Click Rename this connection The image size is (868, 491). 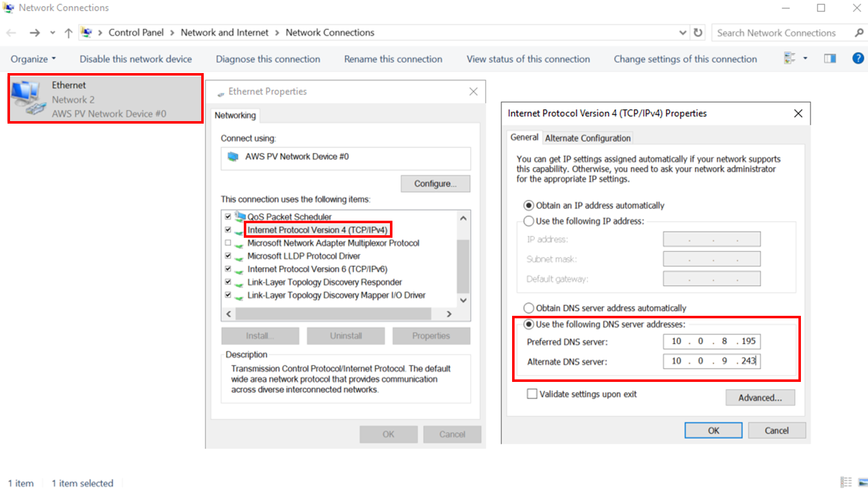(393, 59)
